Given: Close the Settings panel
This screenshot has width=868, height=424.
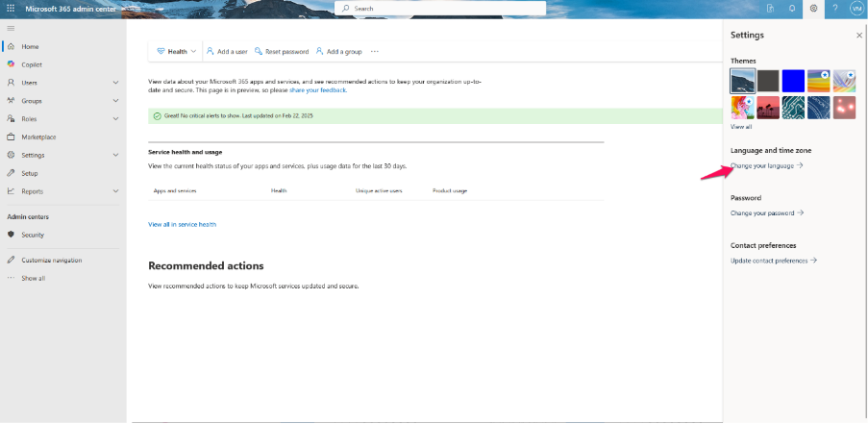Looking at the screenshot, I should coord(859,35).
